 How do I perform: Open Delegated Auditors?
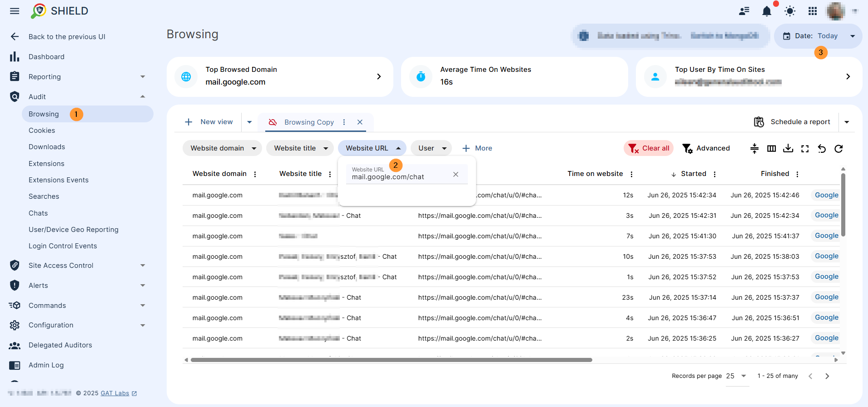(x=60, y=345)
